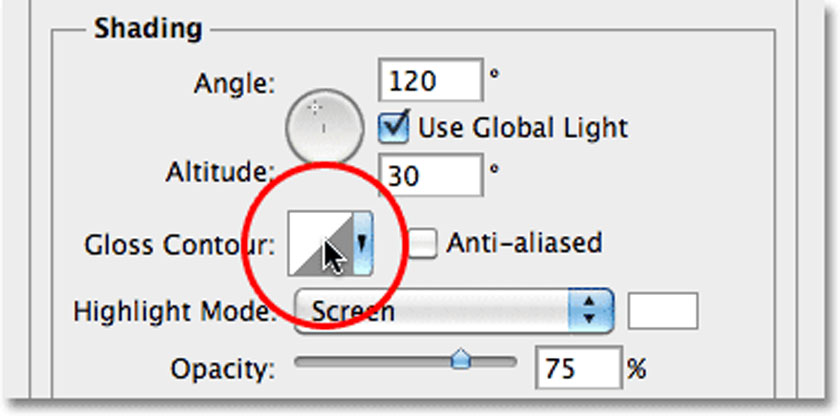The width and height of the screenshot is (840, 416).
Task: Click the Opacity percentage field showing 75
Action: (x=579, y=368)
